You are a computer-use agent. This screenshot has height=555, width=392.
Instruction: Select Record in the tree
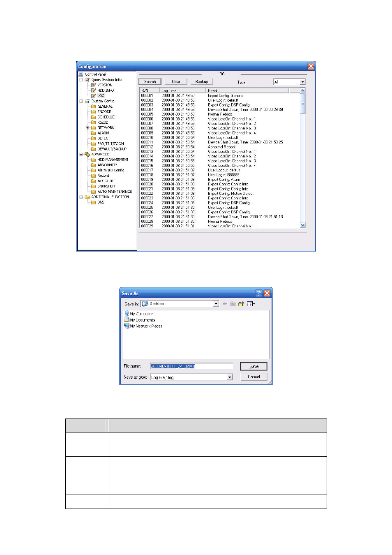103,176
